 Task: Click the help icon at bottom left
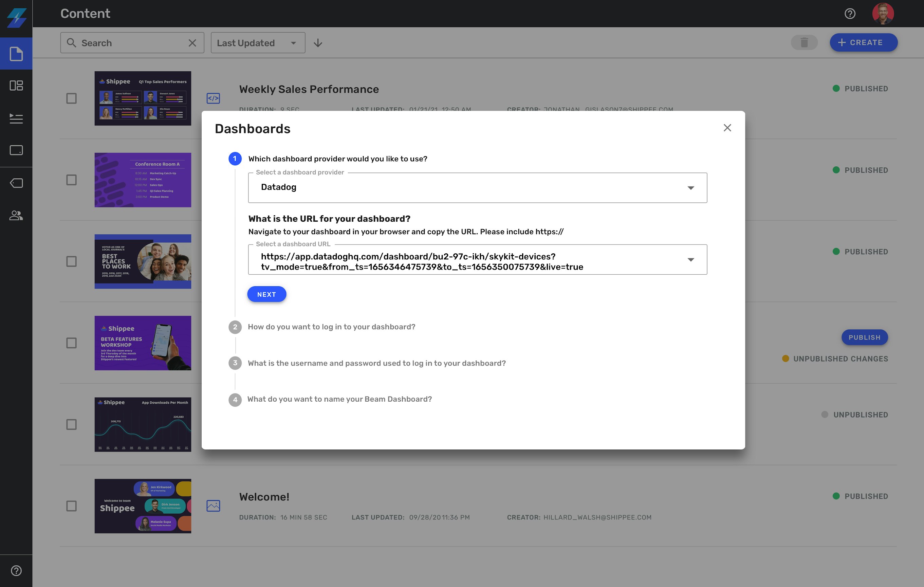pos(16,570)
